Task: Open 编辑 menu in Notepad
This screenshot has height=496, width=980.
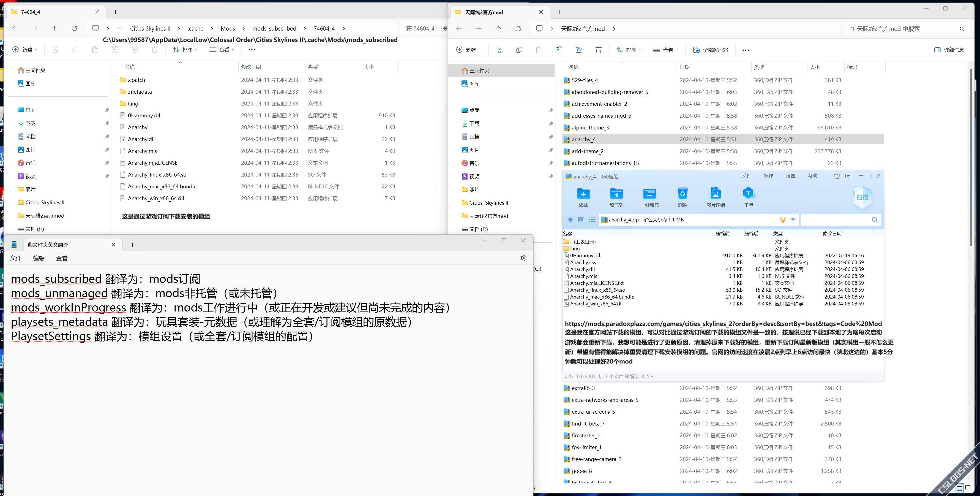Action: (x=39, y=258)
